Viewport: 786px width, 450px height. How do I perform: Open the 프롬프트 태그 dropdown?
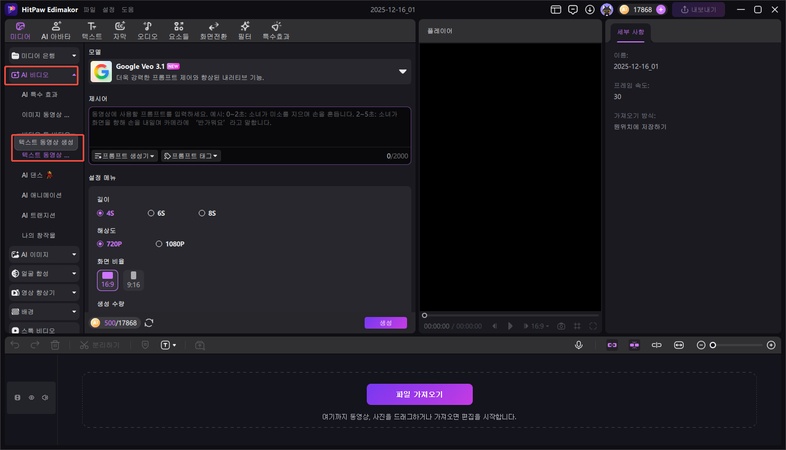coord(191,156)
